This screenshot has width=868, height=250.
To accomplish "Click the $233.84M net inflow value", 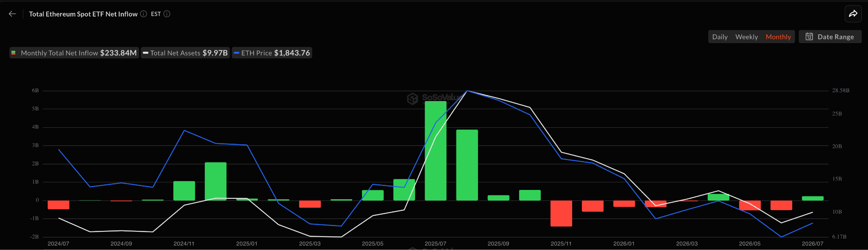I will (118, 53).
